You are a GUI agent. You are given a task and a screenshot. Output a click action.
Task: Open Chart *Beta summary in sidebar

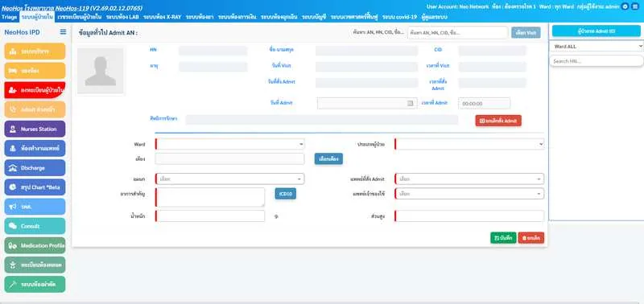(35, 187)
